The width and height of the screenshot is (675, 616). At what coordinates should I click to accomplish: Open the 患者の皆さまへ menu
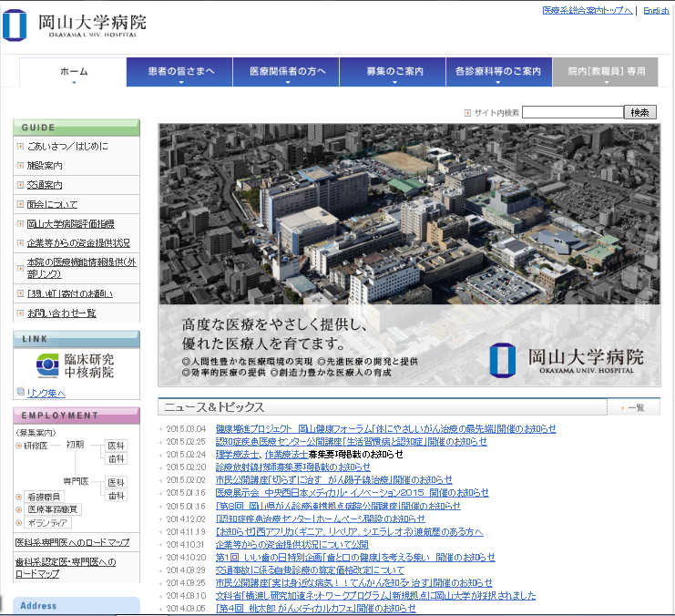[180, 72]
